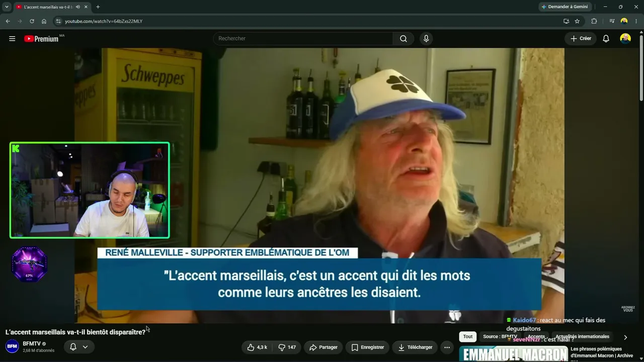
Task: Click the browser address bar URL
Action: point(104,21)
